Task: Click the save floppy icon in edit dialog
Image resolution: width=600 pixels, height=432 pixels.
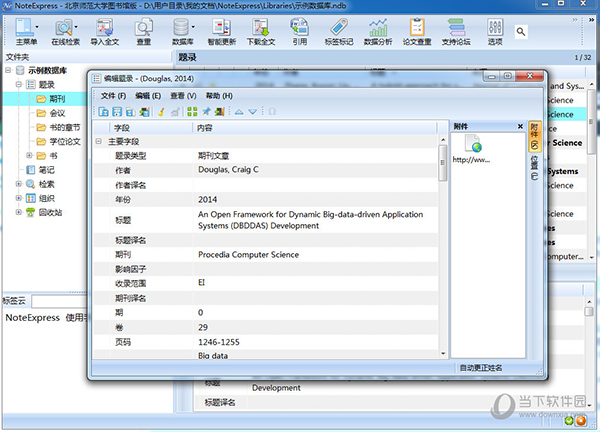Action: 117,112
